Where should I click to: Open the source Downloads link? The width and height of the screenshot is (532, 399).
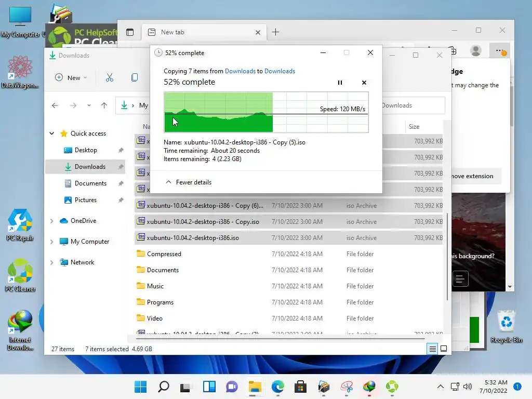tap(240, 71)
